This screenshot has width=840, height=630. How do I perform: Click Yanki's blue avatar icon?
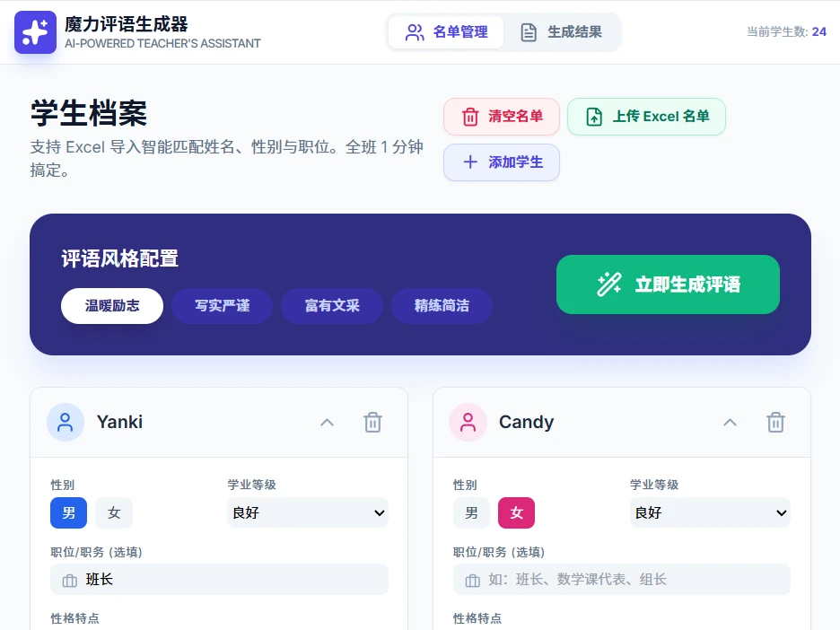[x=66, y=423]
